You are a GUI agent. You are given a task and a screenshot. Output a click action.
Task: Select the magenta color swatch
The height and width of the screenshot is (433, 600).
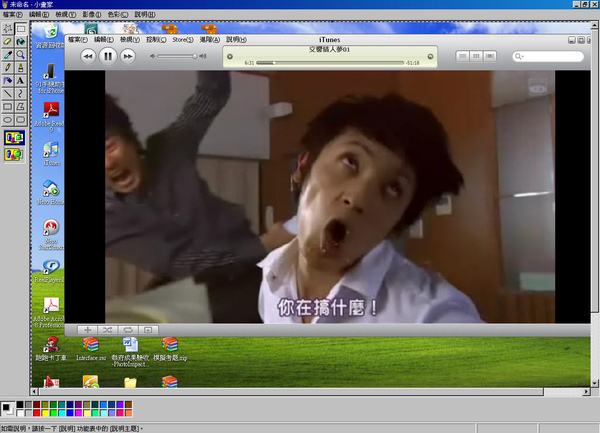point(79,413)
